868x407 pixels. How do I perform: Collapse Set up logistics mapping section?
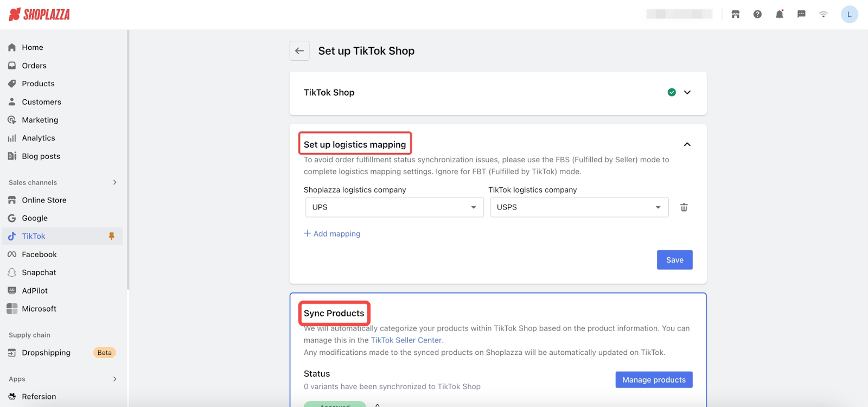[687, 144]
